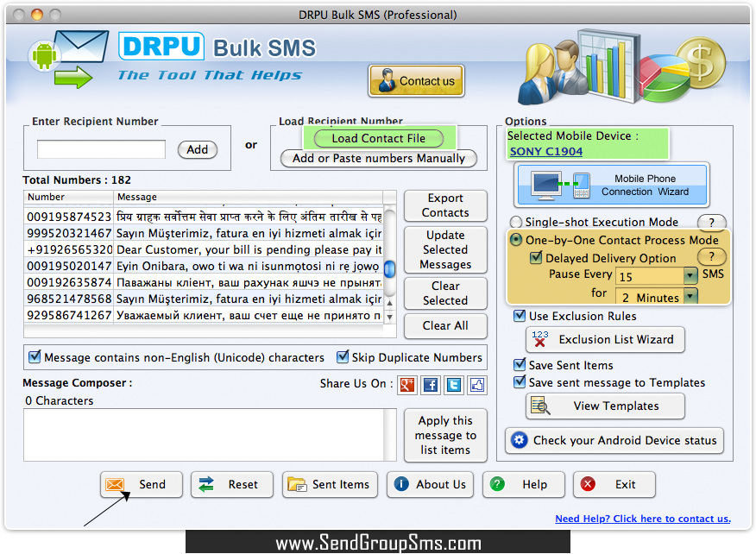This screenshot has width=756, height=554.
Task: Open Pause Every SMS count dropdown
Action: click(x=690, y=276)
